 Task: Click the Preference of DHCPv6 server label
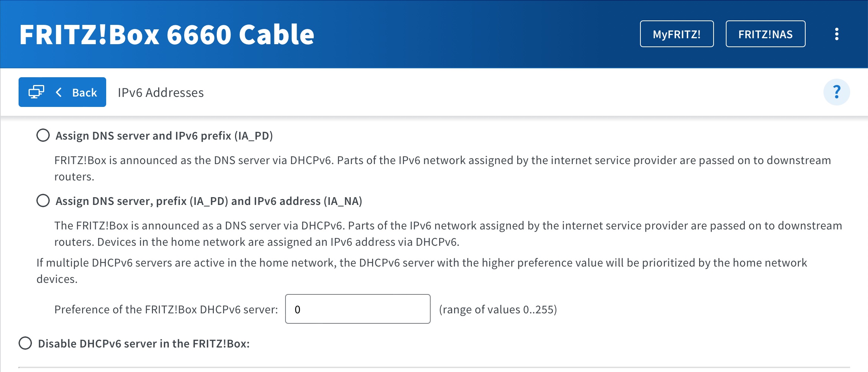coord(166,309)
